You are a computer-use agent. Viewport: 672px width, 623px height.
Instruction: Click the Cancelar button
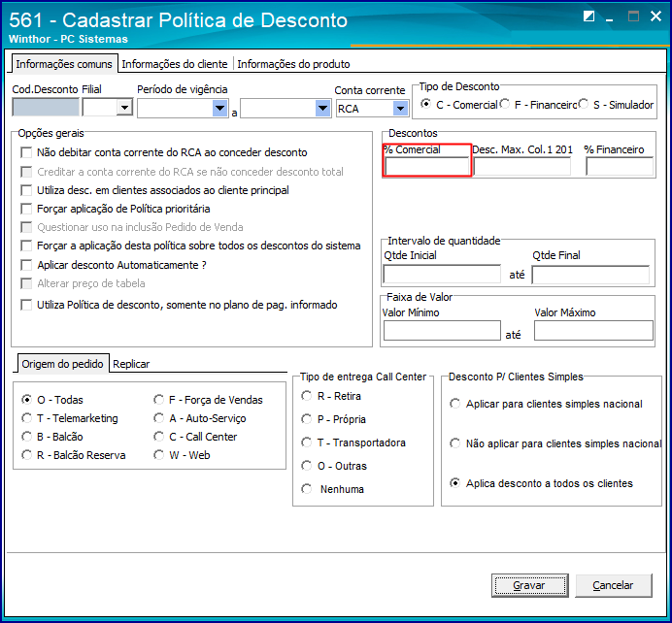[x=614, y=585]
